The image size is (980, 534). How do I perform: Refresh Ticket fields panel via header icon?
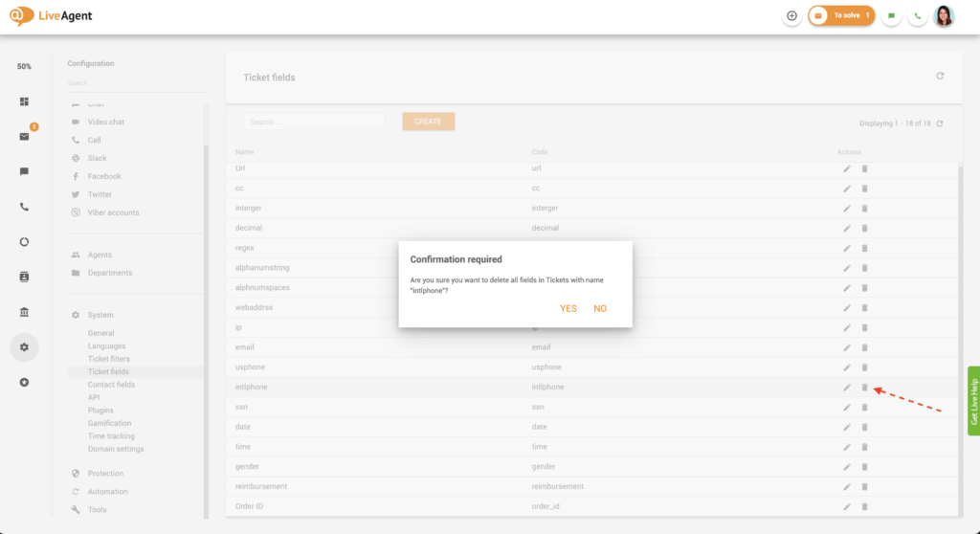click(x=940, y=77)
